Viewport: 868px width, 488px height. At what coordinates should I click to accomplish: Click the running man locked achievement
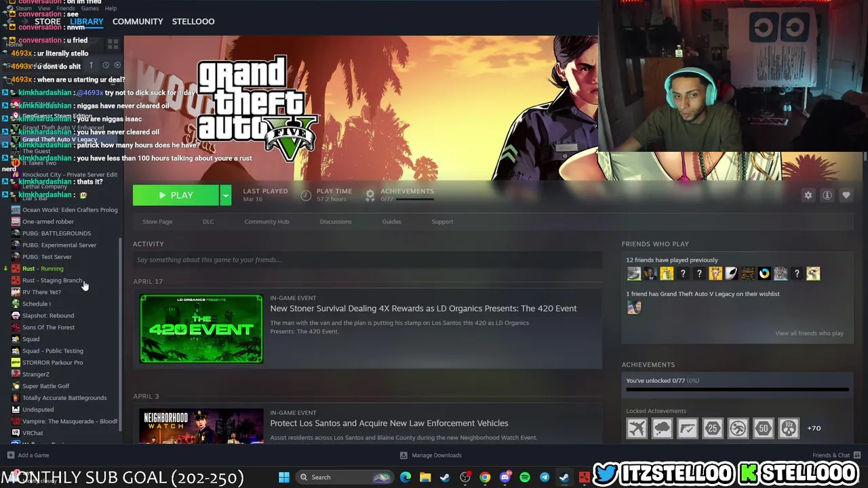point(738,428)
